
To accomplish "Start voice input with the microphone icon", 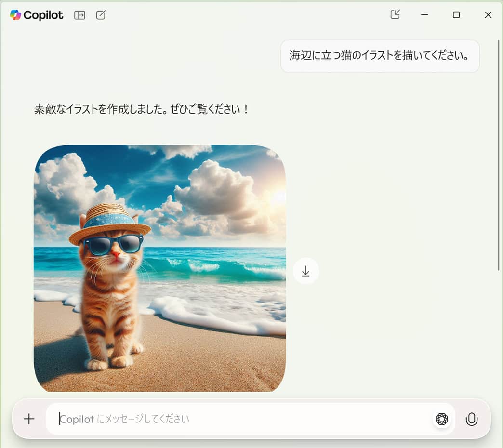I will [472, 419].
